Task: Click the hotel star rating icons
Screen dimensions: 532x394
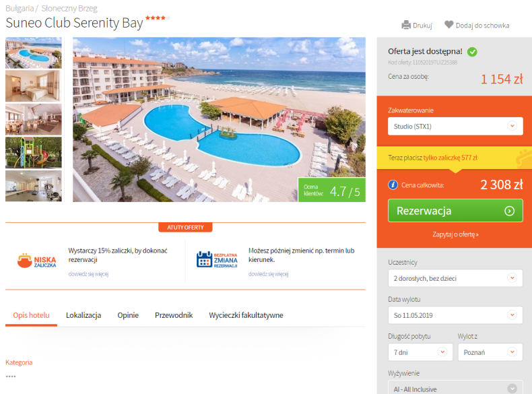Action: pos(158,18)
